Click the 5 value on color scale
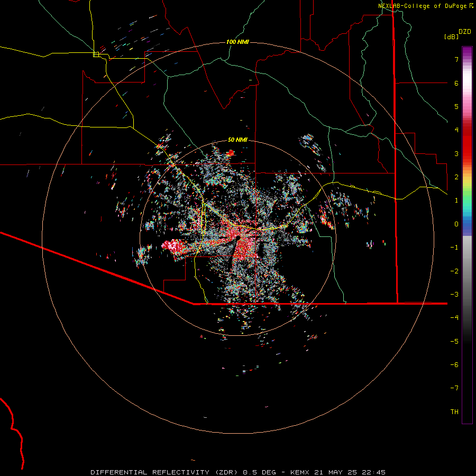This screenshot has height=476, width=476. pyautogui.click(x=456, y=106)
